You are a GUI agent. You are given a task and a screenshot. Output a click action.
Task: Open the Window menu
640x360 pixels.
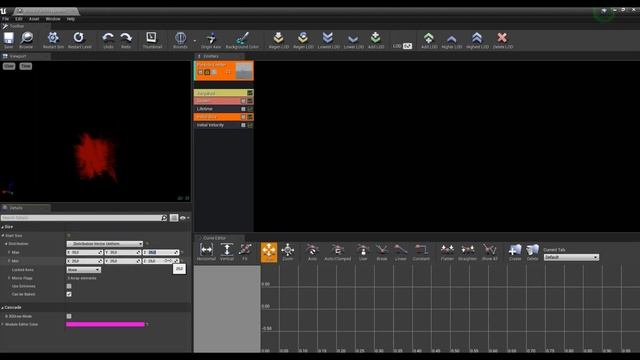click(53, 19)
